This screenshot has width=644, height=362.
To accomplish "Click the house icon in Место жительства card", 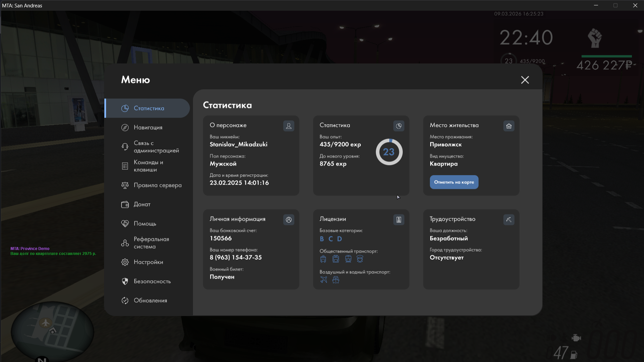I will pyautogui.click(x=509, y=126).
